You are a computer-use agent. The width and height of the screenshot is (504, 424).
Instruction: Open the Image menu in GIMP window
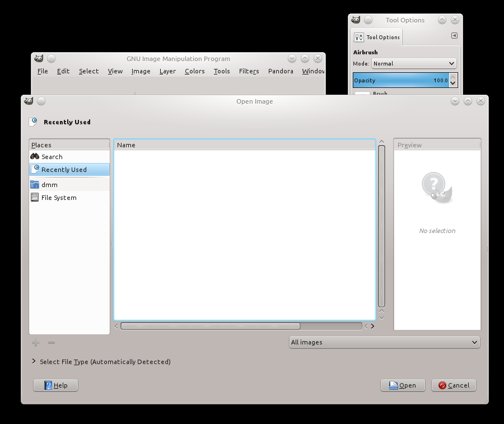click(x=141, y=71)
